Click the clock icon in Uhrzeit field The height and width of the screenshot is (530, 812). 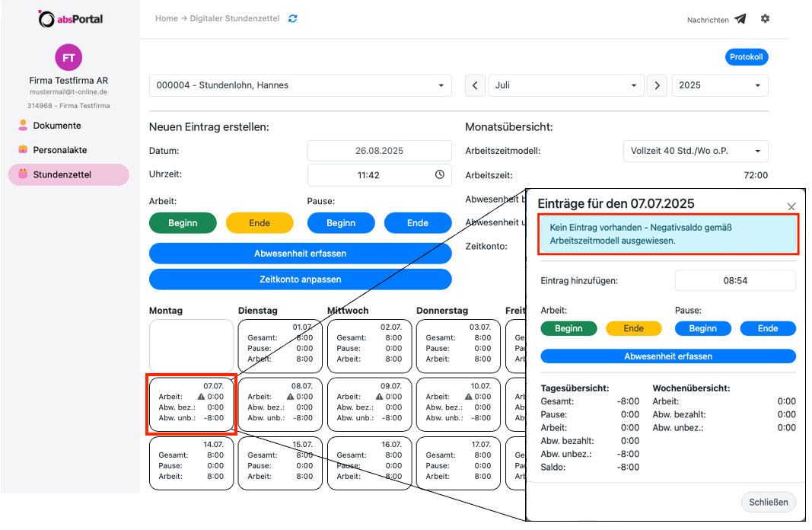pos(440,175)
